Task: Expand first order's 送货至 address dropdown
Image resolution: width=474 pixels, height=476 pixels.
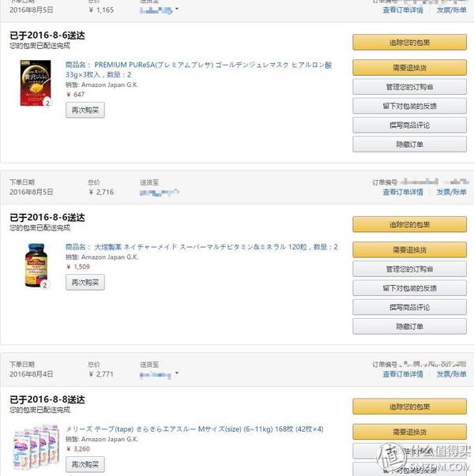Action: point(176,9)
